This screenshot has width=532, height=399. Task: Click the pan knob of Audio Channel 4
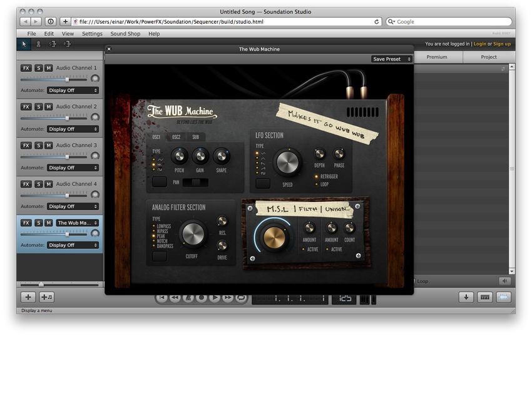[x=95, y=194]
